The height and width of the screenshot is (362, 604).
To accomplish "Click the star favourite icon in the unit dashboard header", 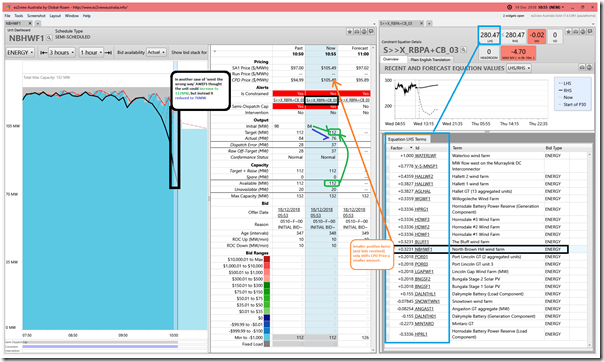I will tap(349, 32).
